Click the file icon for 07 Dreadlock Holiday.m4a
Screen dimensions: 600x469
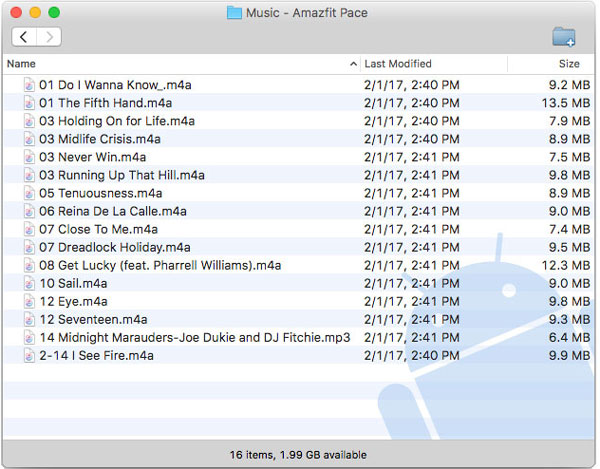(29, 248)
